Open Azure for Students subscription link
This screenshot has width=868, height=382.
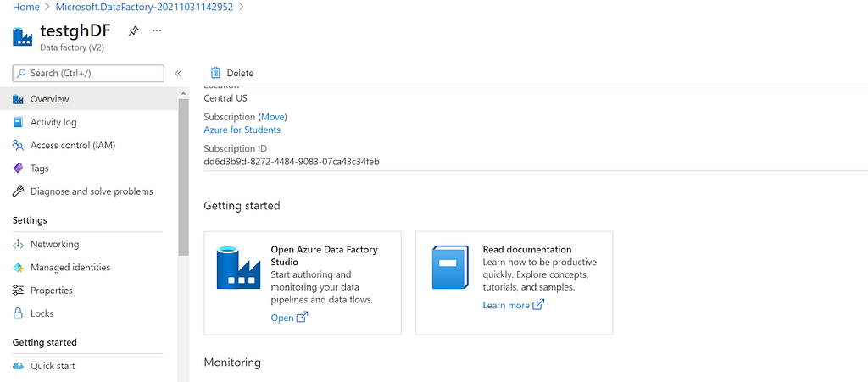point(242,130)
